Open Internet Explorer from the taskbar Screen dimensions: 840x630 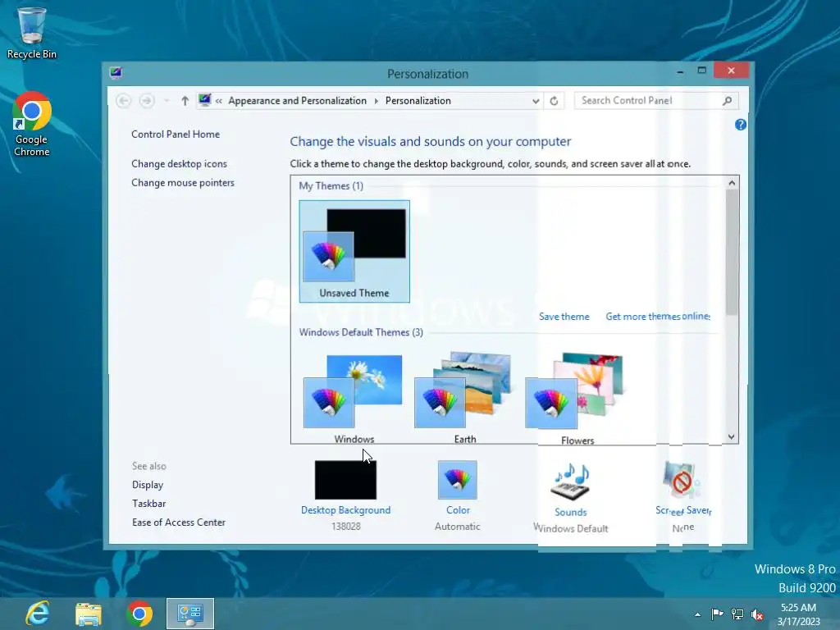point(38,614)
